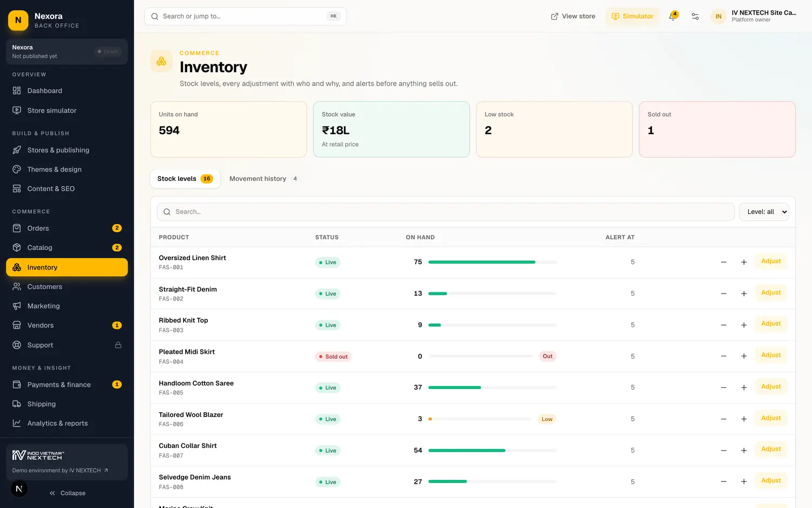812x508 pixels.
Task: Navigate to Analytics & reports
Action: point(67,424)
